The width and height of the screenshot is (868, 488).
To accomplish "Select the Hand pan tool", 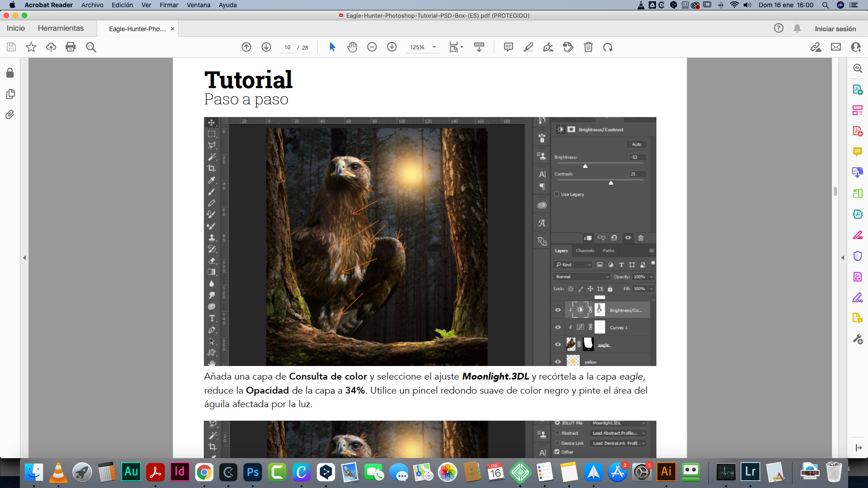I will pyautogui.click(x=352, y=47).
